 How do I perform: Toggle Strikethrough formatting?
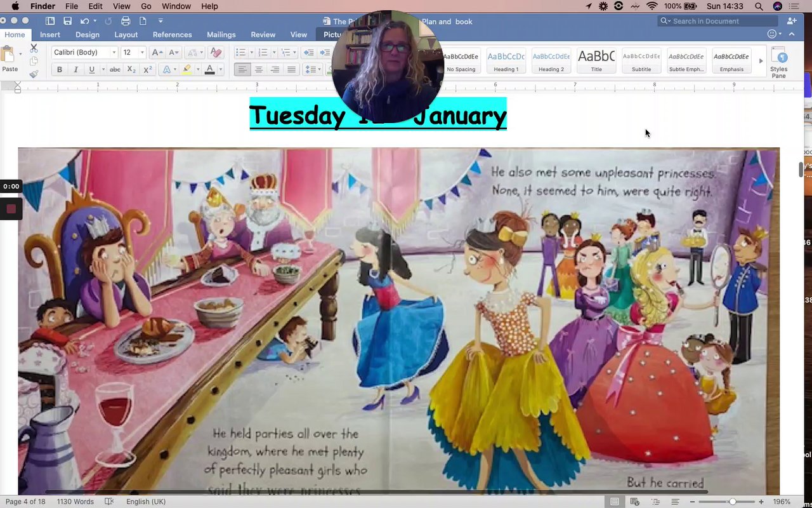tap(115, 70)
